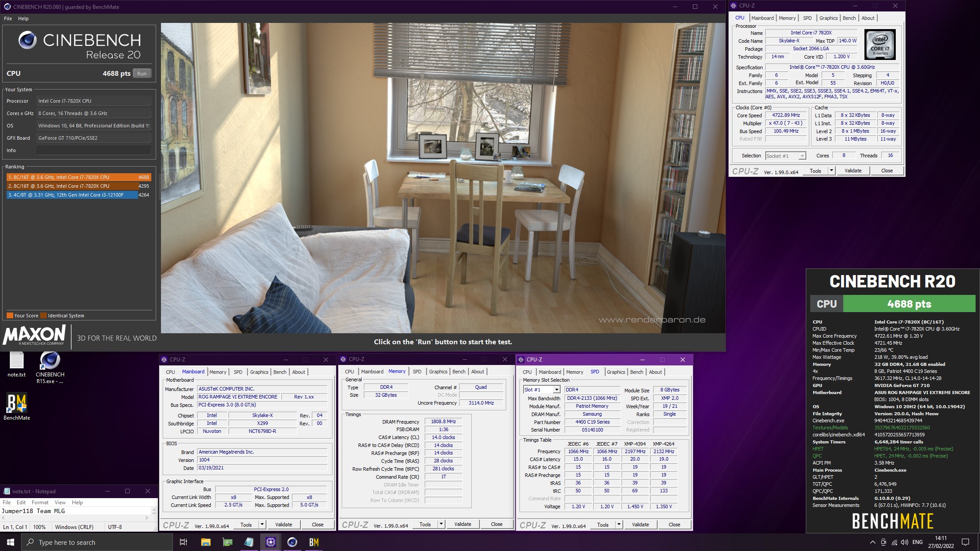Click the Notepad title bar icon
The image size is (980, 551).
(x=7, y=491)
